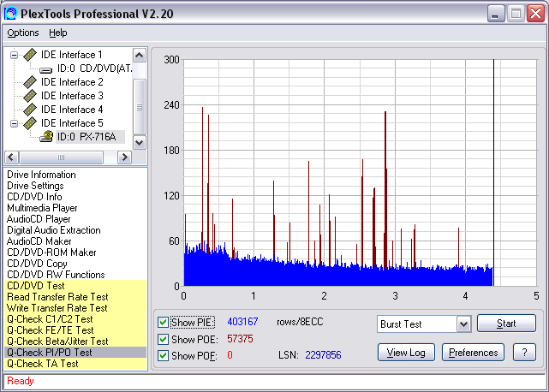Toggle the Show POF checkbox
Viewport: 549px width, 392px height.
(163, 355)
